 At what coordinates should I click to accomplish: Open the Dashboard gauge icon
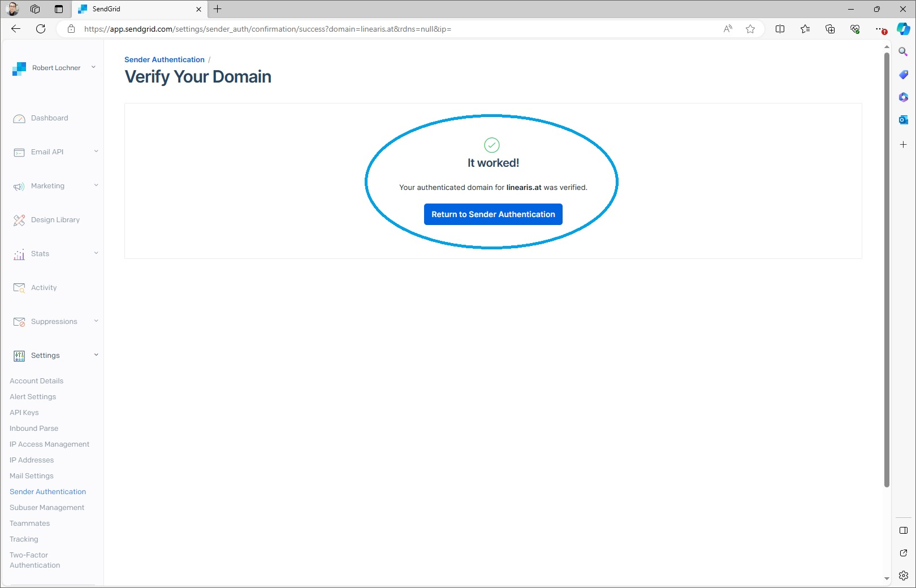[19, 119]
